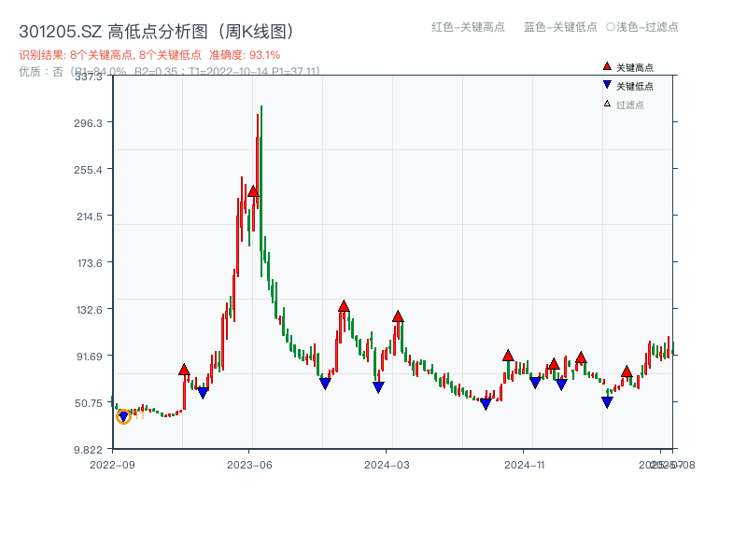
Task: Click the blue key-low marker below the 2024-03 peak
Action: (378, 385)
